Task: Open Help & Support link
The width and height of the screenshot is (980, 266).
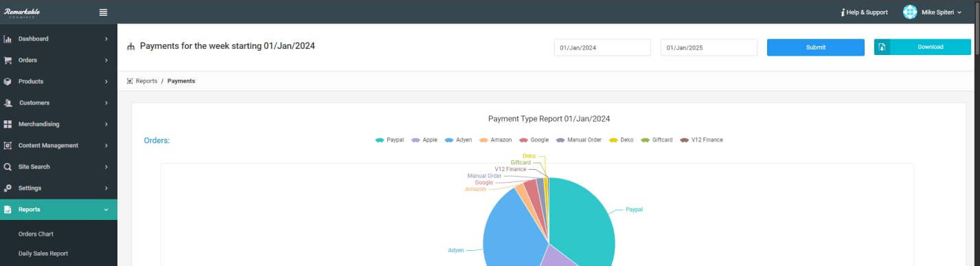Action: 865,12
